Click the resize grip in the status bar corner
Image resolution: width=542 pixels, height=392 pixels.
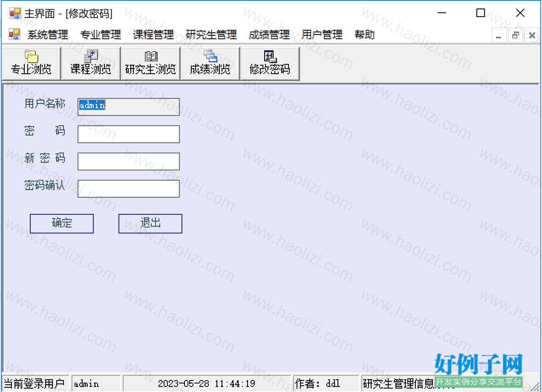tap(535, 386)
